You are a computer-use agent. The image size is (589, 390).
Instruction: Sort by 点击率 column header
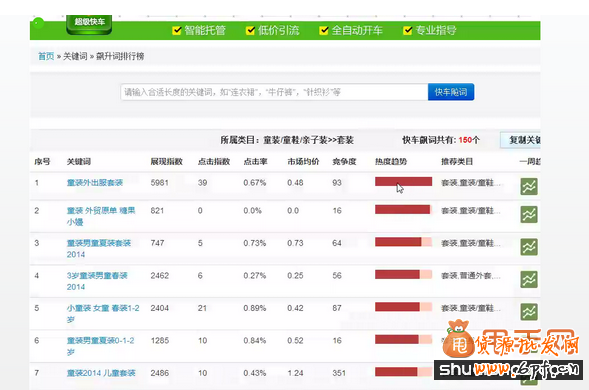tap(255, 162)
